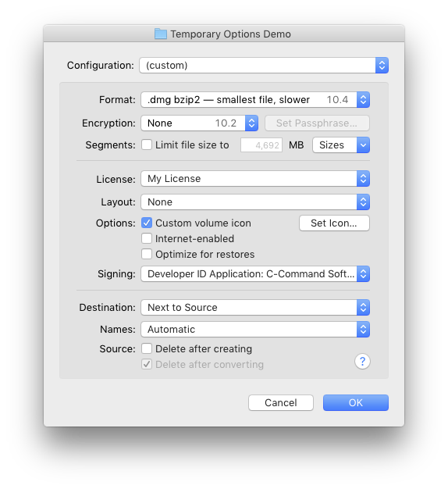Click the Sizes chevron arrow icon
448x489 pixels.
click(363, 145)
